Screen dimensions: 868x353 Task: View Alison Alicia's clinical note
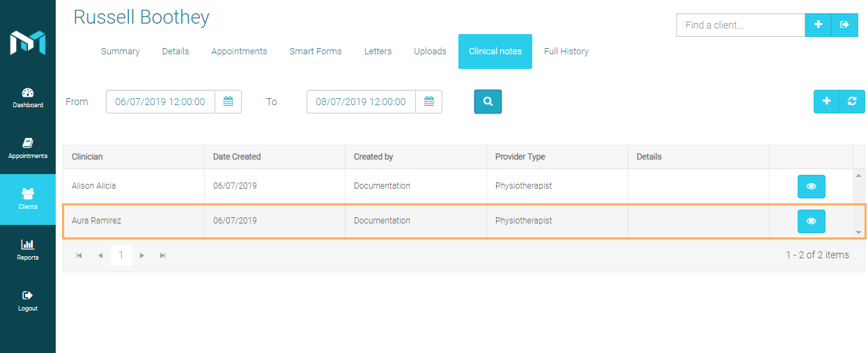coord(811,187)
